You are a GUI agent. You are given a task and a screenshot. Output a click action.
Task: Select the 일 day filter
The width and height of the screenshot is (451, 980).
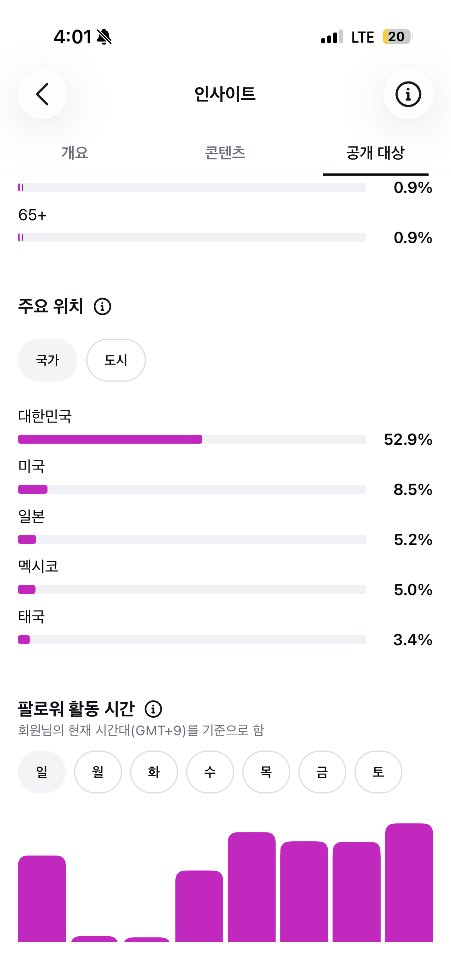click(x=42, y=771)
